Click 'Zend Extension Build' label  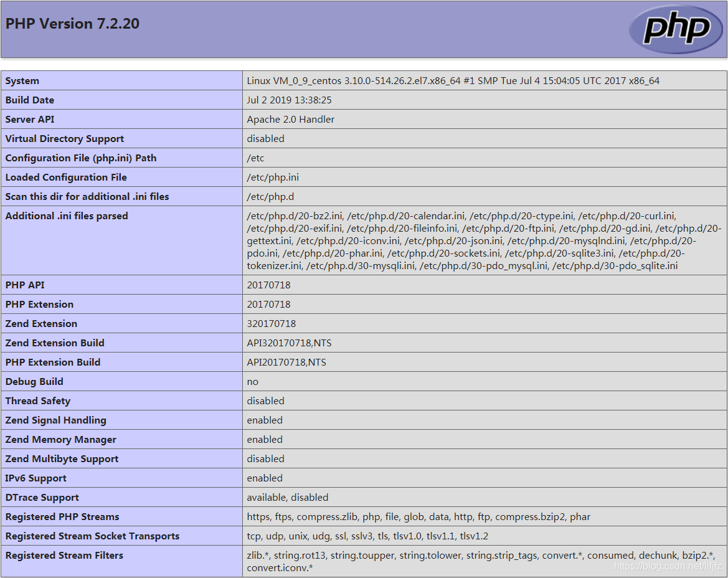point(55,343)
